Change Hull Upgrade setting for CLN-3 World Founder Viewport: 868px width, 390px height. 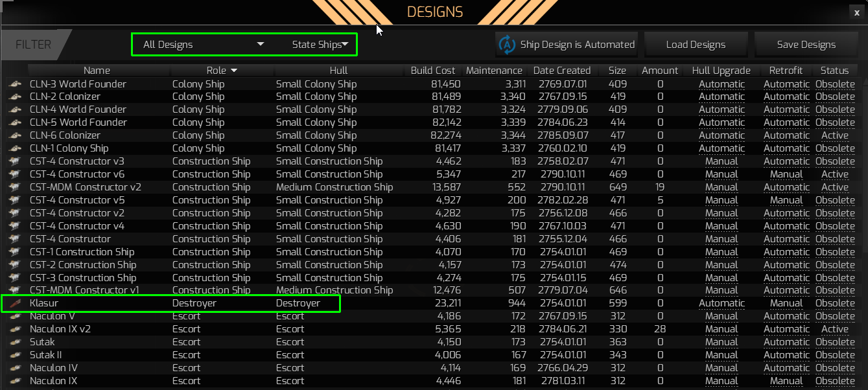point(721,84)
